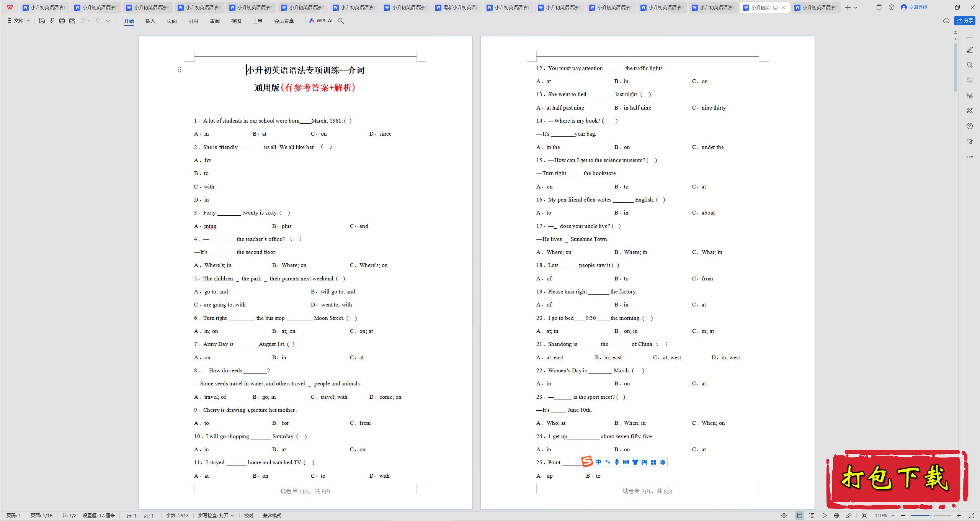980x521 pixels.
Task: Expand the 文件 menu dropdown
Action: pos(18,21)
